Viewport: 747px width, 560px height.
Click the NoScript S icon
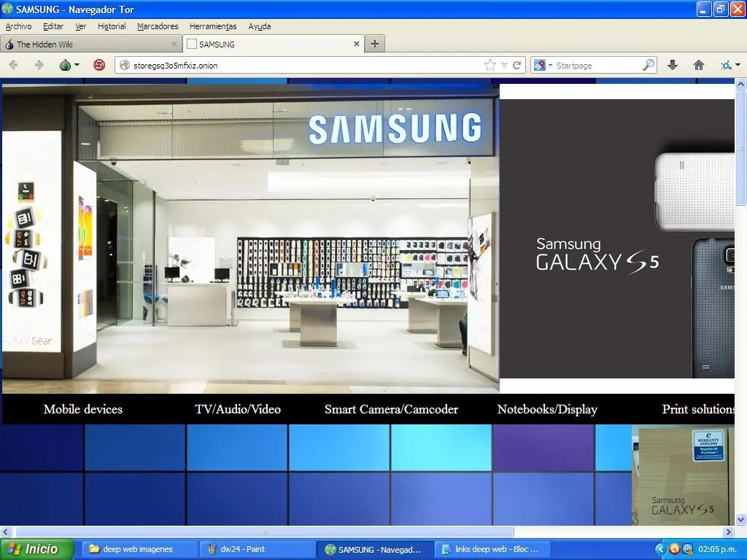tap(99, 65)
